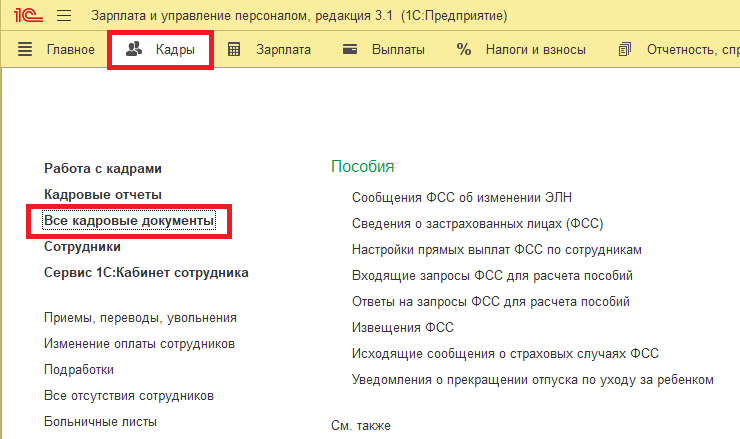Click the См. также heading
The width and height of the screenshot is (740, 439).
[x=361, y=425]
